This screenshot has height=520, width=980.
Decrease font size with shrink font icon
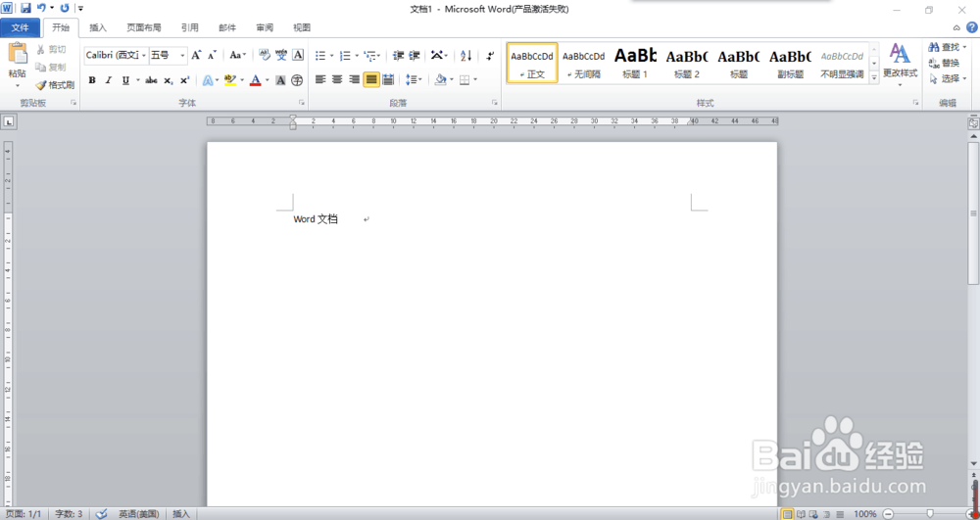coord(213,55)
